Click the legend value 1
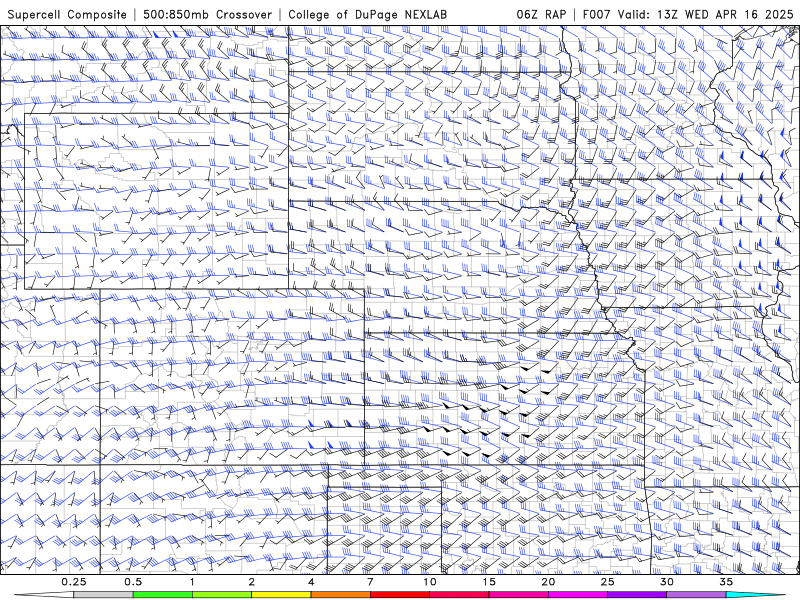 coord(192,582)
